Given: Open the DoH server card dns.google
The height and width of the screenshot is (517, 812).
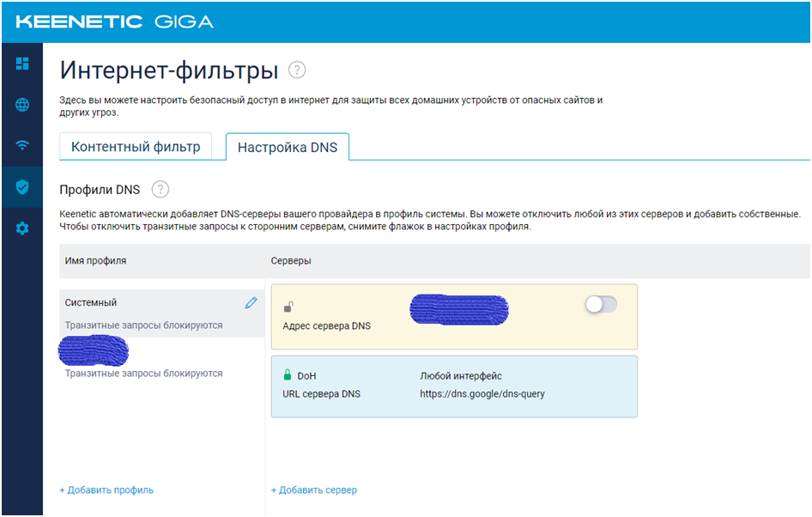Looking at the screenshot, I should coord(454,386).
